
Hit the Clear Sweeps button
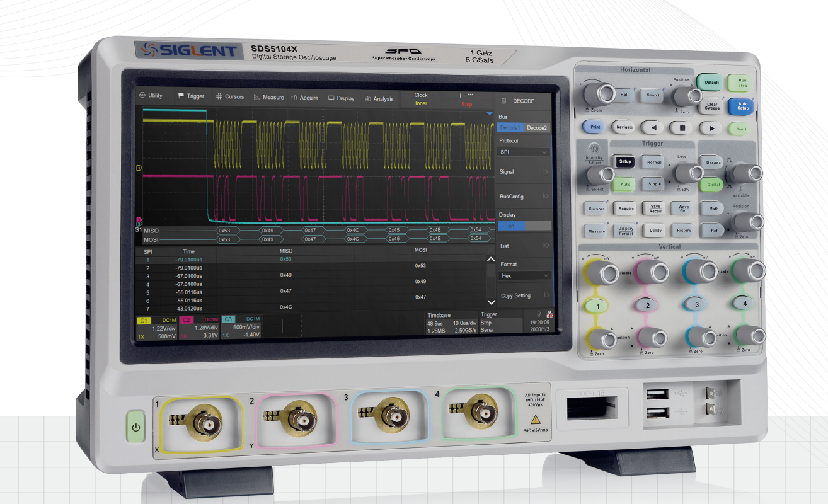pyautogui.click(x=712, y=106)
